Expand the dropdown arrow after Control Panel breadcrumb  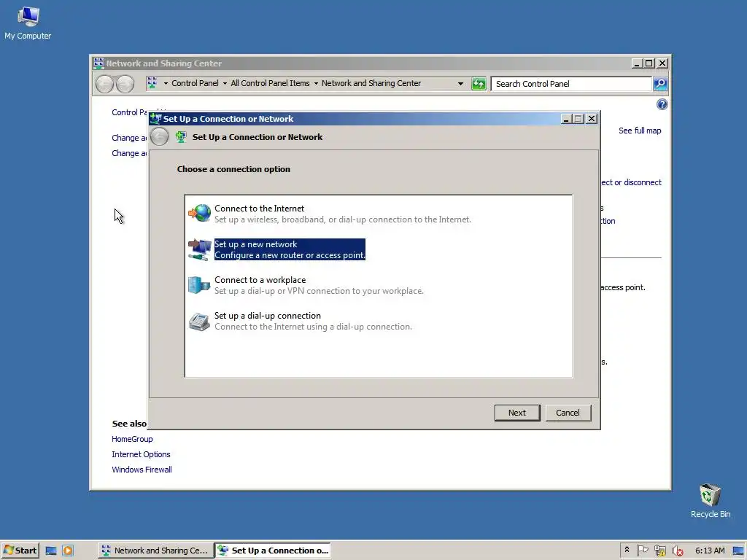click(225, 83)
